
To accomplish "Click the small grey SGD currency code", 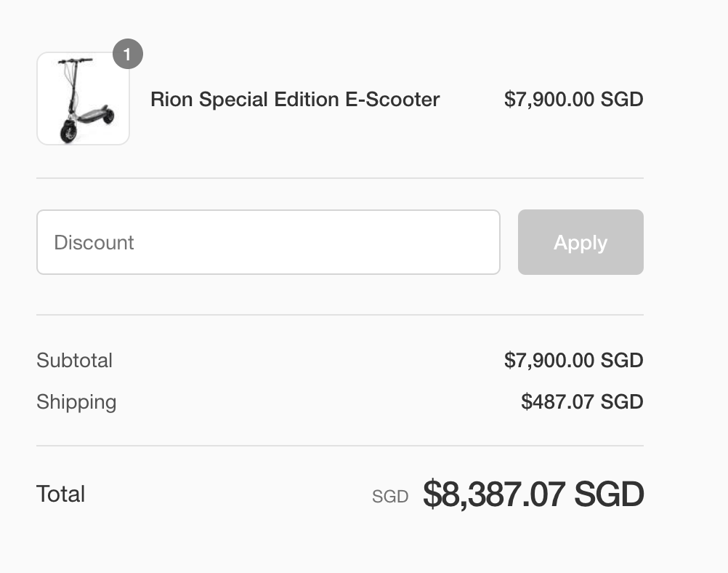I will point(390,497).
